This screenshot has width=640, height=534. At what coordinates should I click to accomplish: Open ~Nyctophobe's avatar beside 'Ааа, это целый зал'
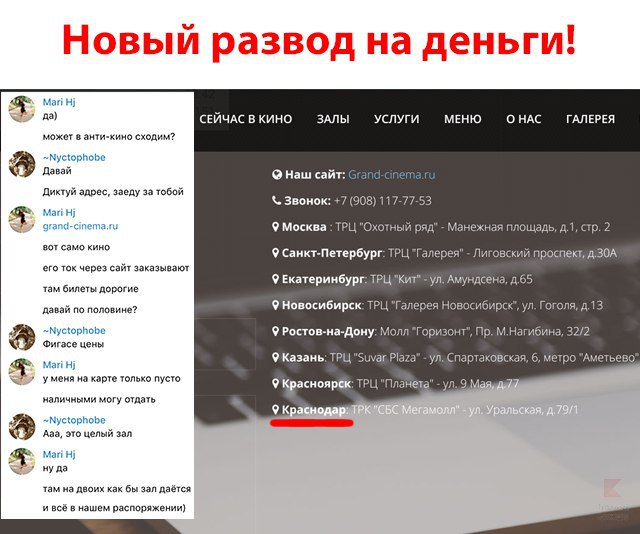22,427
